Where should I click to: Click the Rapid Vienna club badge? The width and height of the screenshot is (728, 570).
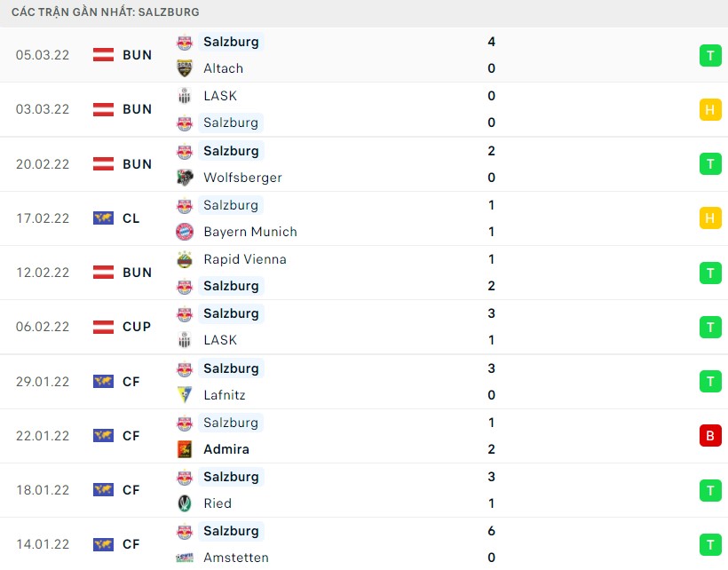[x=185, y=259]
